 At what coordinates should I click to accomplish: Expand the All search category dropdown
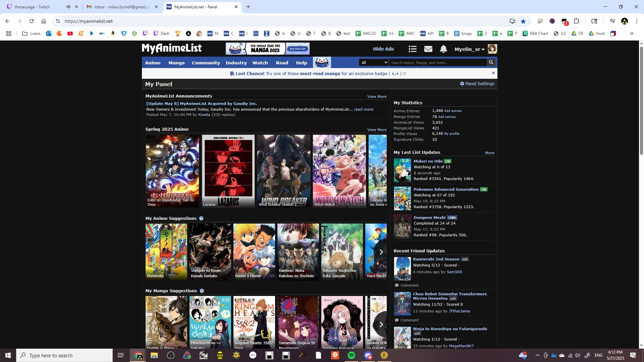[374, 63]
